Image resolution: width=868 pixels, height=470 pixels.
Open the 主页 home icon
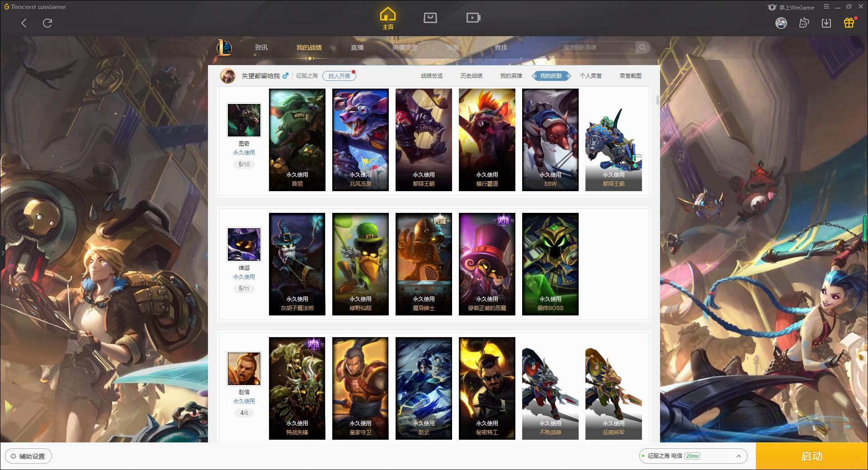click(387, 19)
